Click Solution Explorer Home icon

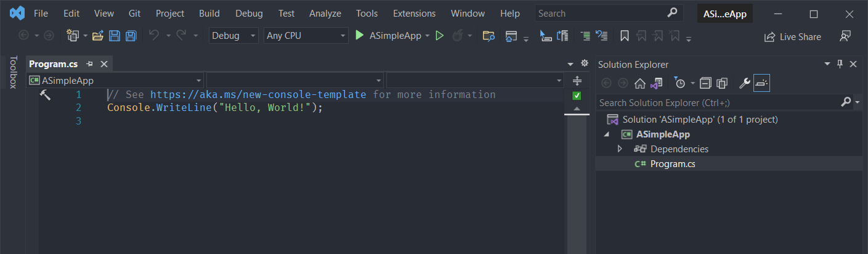(x=640, y=83)
